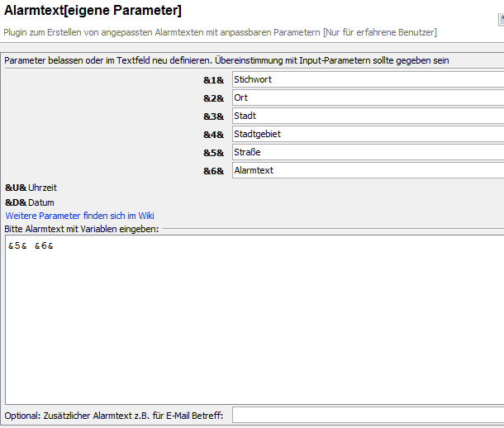Click the &U& Uhrzeit parameter label

coord(31,188)
